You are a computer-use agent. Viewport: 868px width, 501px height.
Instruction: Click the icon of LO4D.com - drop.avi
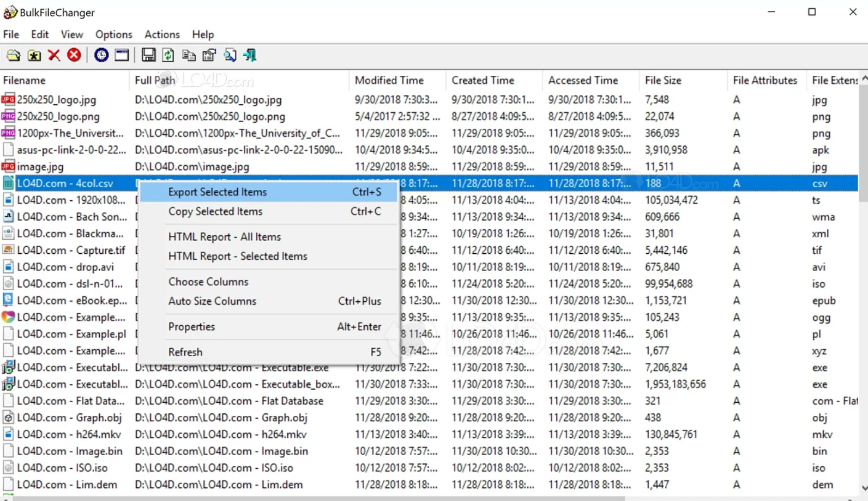point(8,267)
